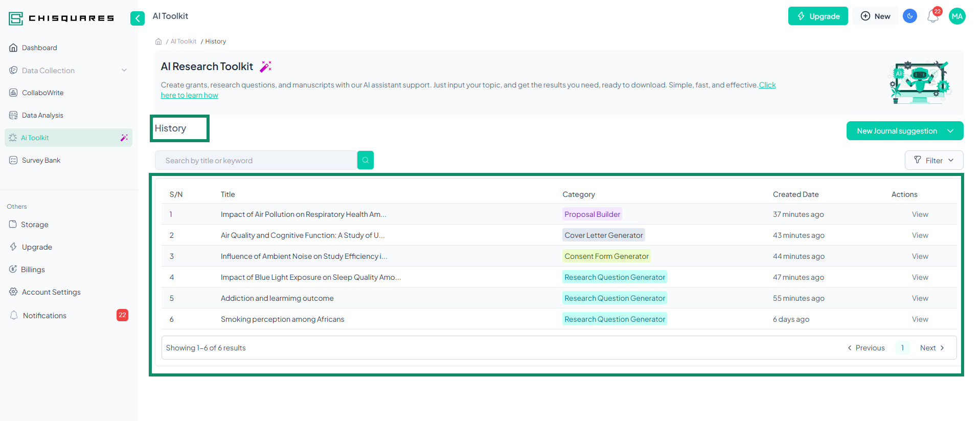Viewport: 980px width, 421px height.
Task: Click the Next pagination button
Action: (931, 348)
